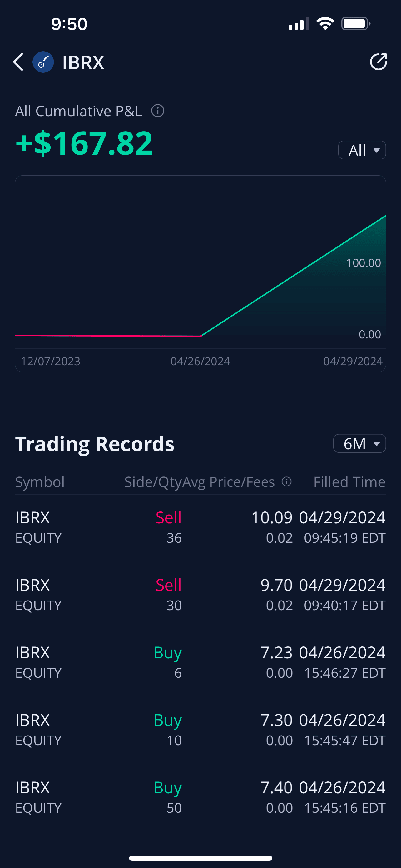Open the 6M trading records dropdown
Screen dimensions: 401x868
pyautogui.click(x=359, y=444)
